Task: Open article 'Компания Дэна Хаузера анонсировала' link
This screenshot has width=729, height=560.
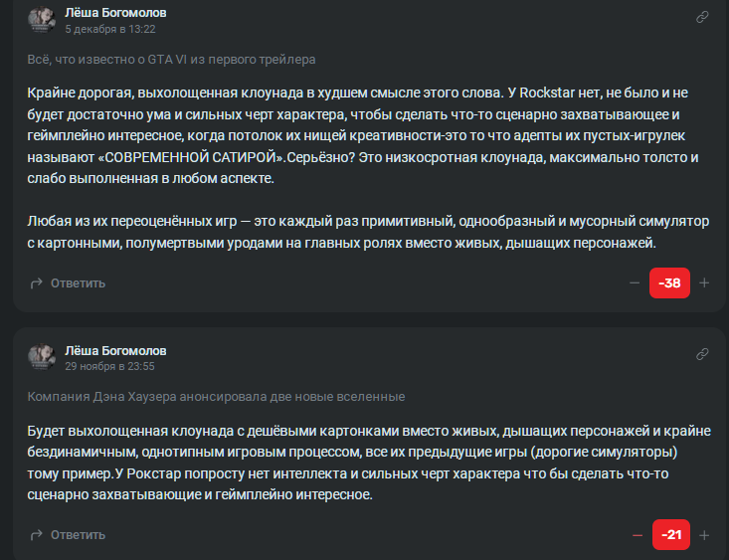Action: (x=216, y=397)
